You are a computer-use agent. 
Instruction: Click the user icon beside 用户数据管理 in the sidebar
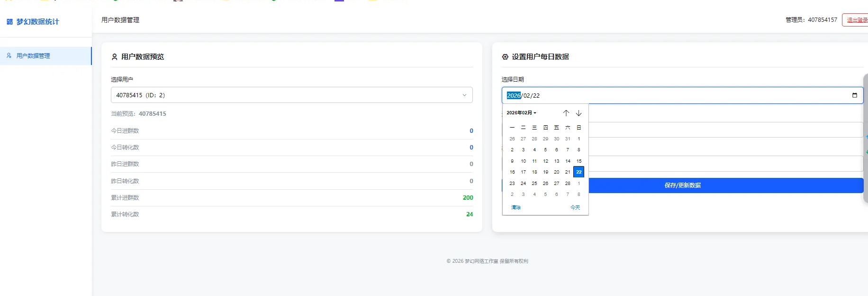click(9, 55)
